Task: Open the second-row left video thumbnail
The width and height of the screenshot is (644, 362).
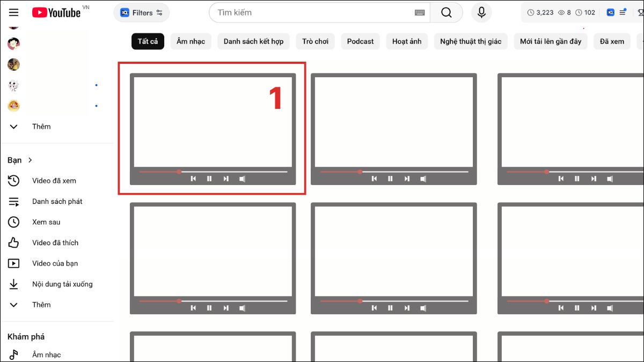Action: [213, 258]
